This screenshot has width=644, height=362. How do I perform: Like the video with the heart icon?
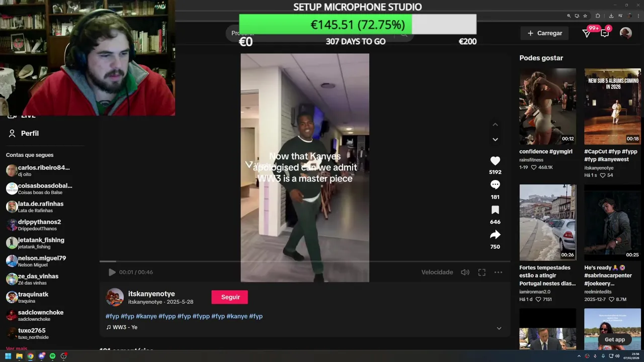pyautogui.click(x=495, y=161)
